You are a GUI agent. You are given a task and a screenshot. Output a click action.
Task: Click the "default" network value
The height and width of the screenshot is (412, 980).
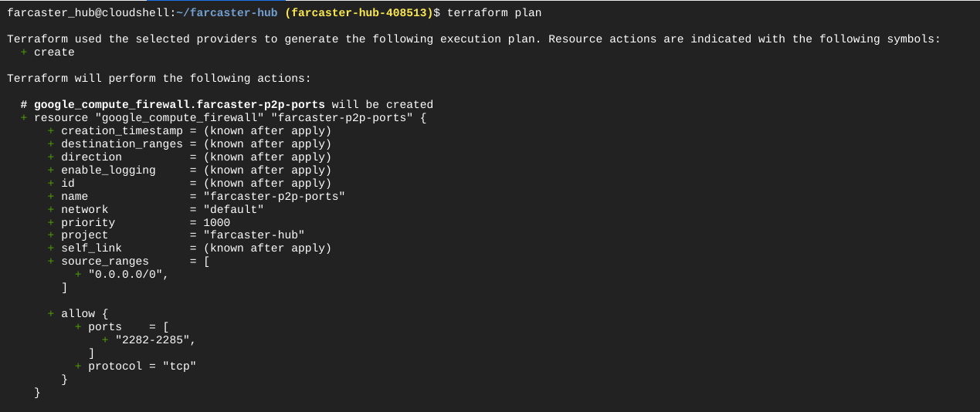click(x=233, y=210)
